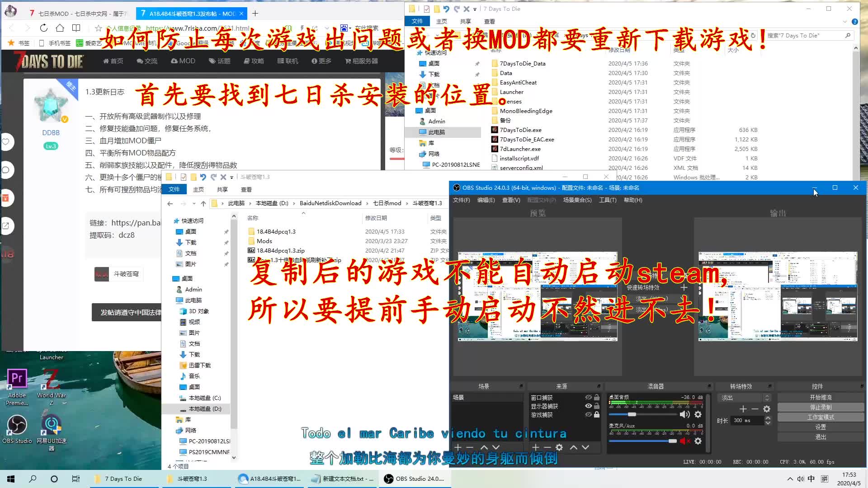Add a new scene with the plus button

point(458,447)
